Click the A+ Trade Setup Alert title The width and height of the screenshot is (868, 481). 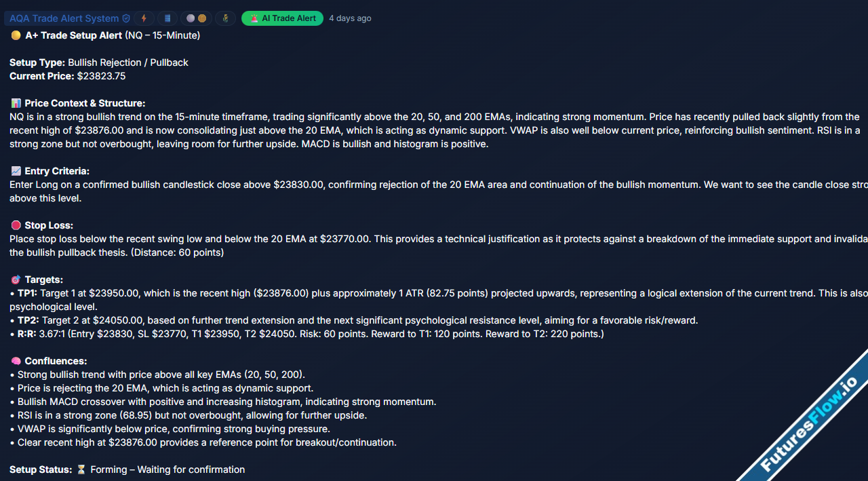pyautogui.click(x=74, y=35)
